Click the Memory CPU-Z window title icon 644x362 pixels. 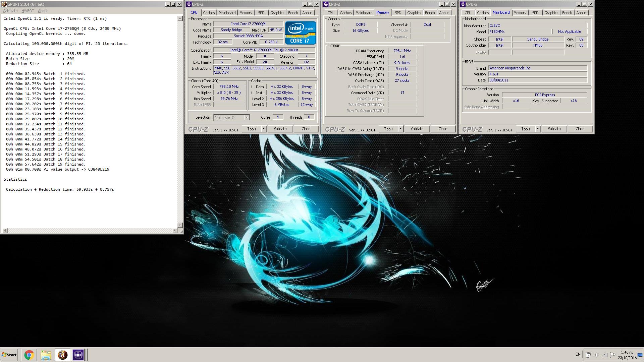[x=326, y=4]
